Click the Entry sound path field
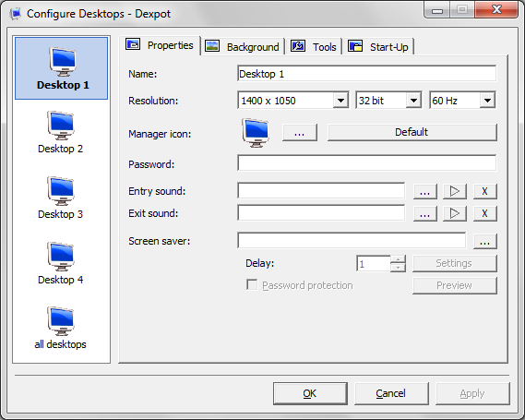This screenshot has height=420, width=525. click(321, 191)
